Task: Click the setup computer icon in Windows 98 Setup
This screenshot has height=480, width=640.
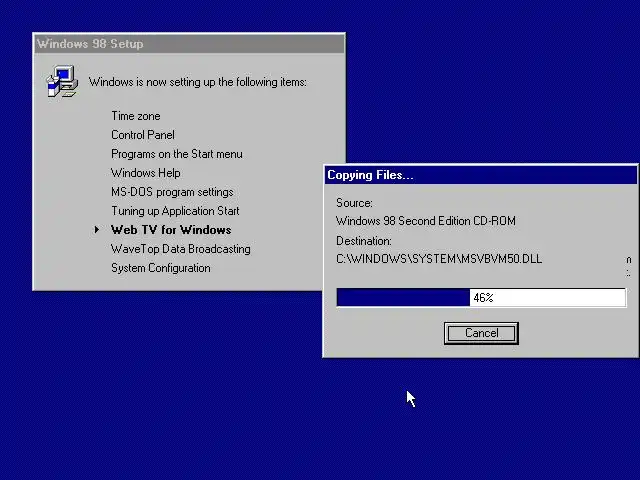Action: tap(62, 81)
